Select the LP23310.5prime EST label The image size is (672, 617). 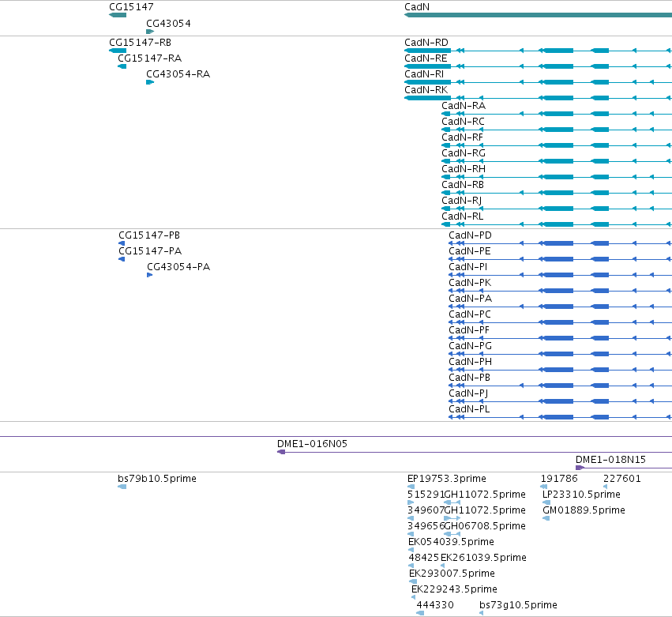(x=581, y=495)
